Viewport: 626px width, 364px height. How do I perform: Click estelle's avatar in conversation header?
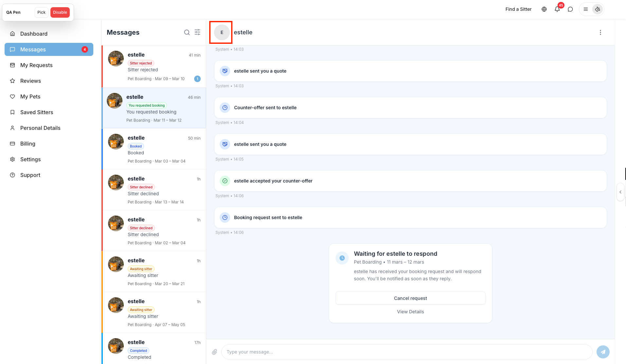coord(222,32)
